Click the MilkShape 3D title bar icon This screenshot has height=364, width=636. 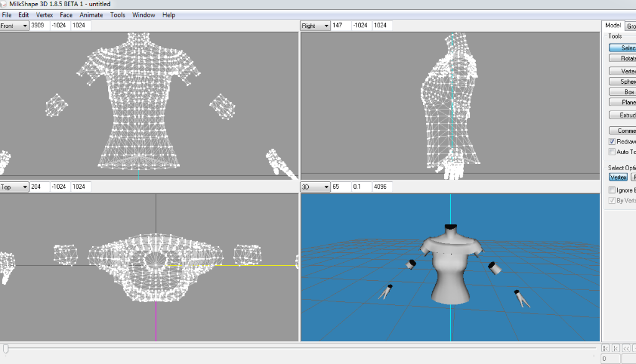pyautogui.click(x=5, y=4)
